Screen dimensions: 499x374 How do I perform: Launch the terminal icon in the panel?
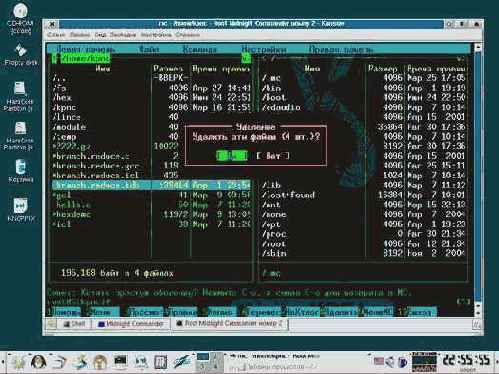pos(120,362)
